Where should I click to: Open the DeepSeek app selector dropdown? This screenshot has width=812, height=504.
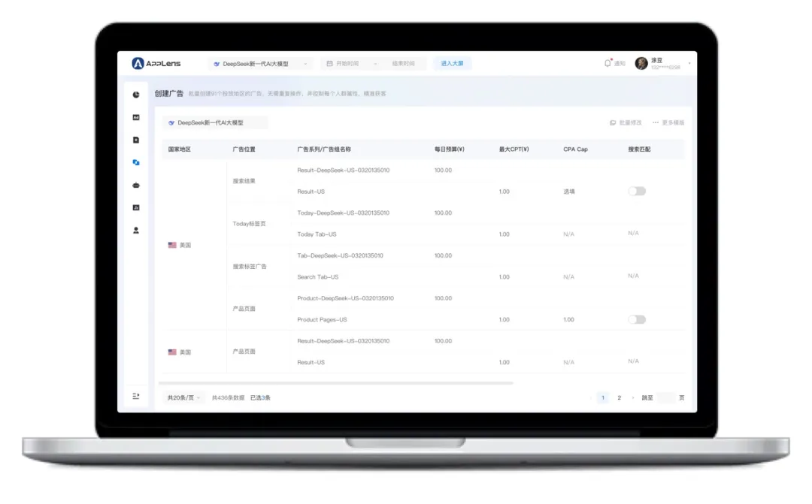click(x=260, y=64)
